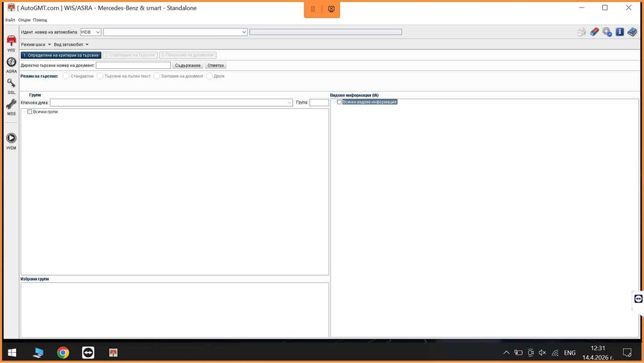
Task: Click the eraser clear icon in toolbar
Action: [x=594, y=32]
